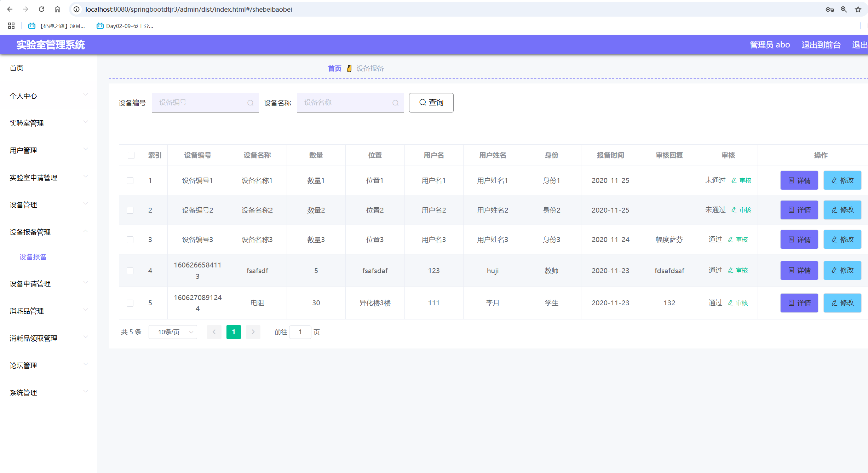Viewport: 868px width, 473px height.
Task: Focus the 设备名称 search input
Action: pos(350,103)
